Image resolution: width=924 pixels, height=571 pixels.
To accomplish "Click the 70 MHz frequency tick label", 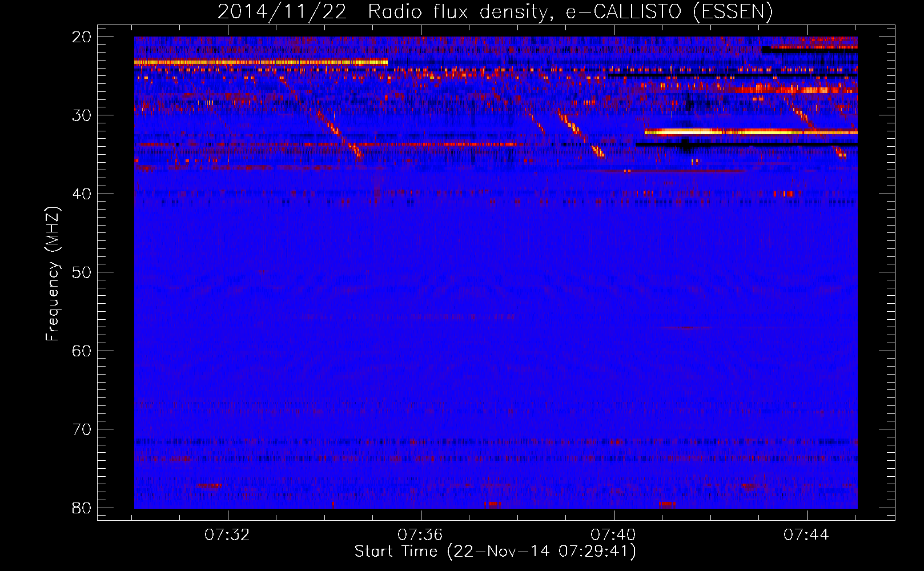I will (x=82, y=429).
